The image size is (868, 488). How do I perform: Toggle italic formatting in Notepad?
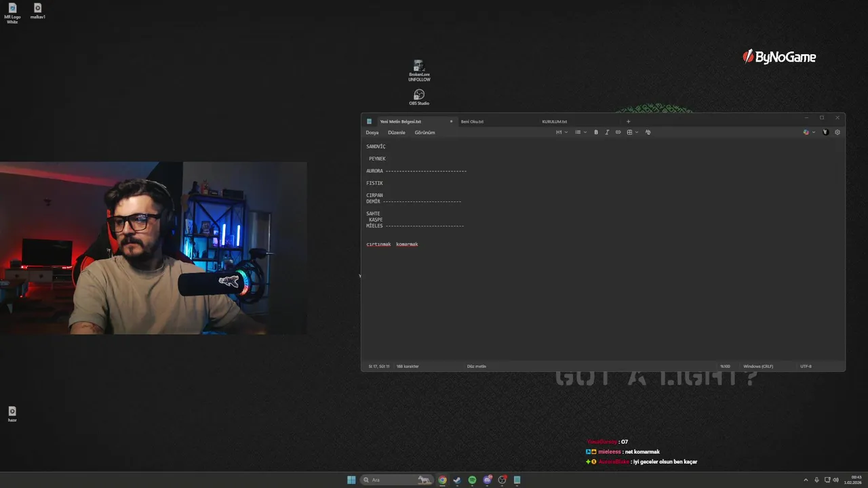[x=607, y=132]
